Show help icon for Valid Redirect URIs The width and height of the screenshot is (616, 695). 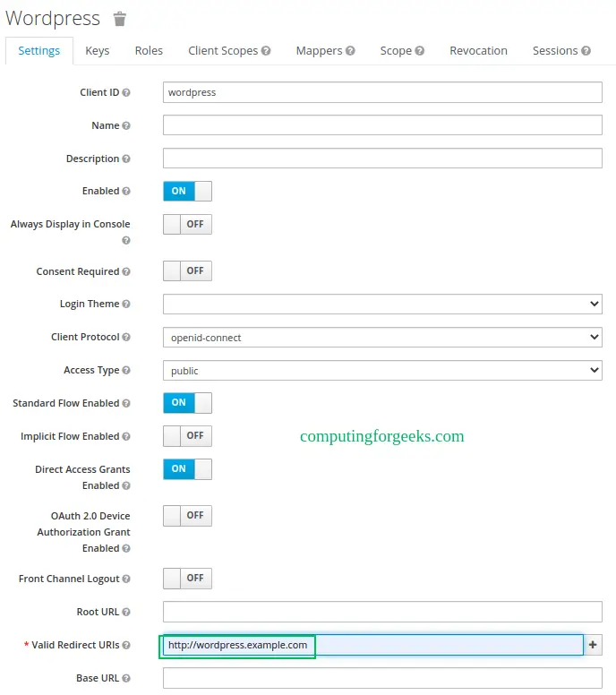(126, 646)
